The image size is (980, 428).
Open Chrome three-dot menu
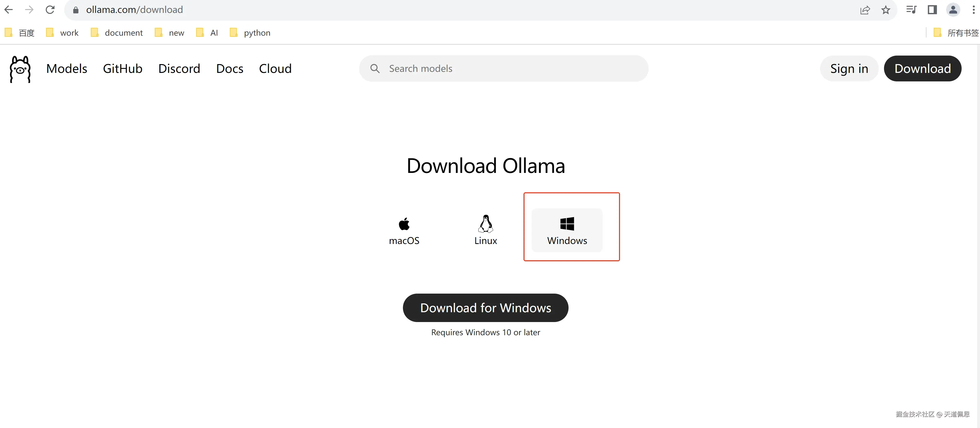coord(974,10)
